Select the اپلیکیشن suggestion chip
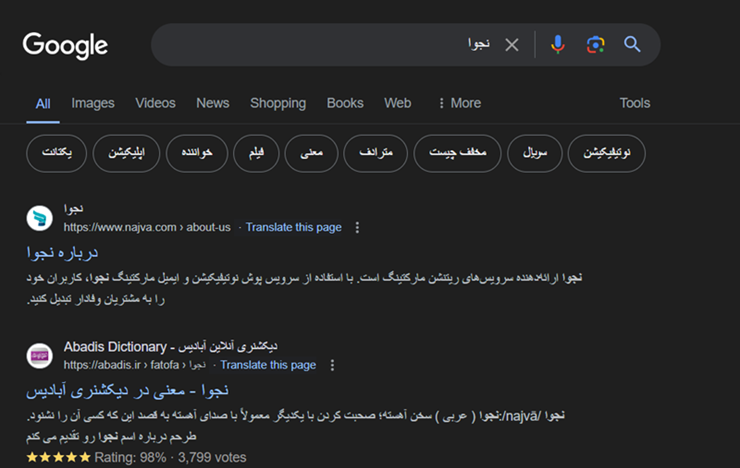740x468 pixels. (x=126, y=153)
